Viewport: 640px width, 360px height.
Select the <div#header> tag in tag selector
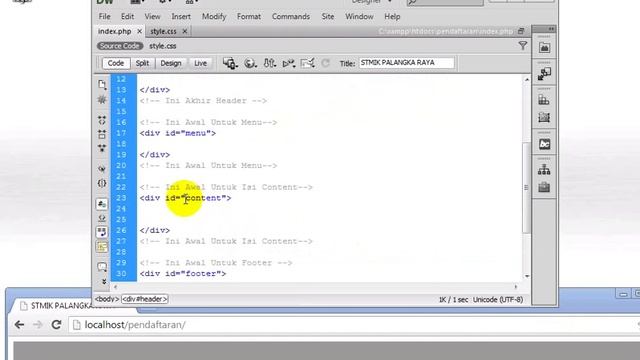144,299
